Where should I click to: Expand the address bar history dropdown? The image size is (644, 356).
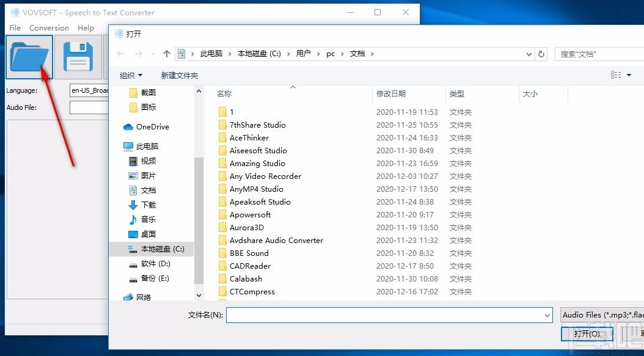pyautogui.click(x=529, y=54)
